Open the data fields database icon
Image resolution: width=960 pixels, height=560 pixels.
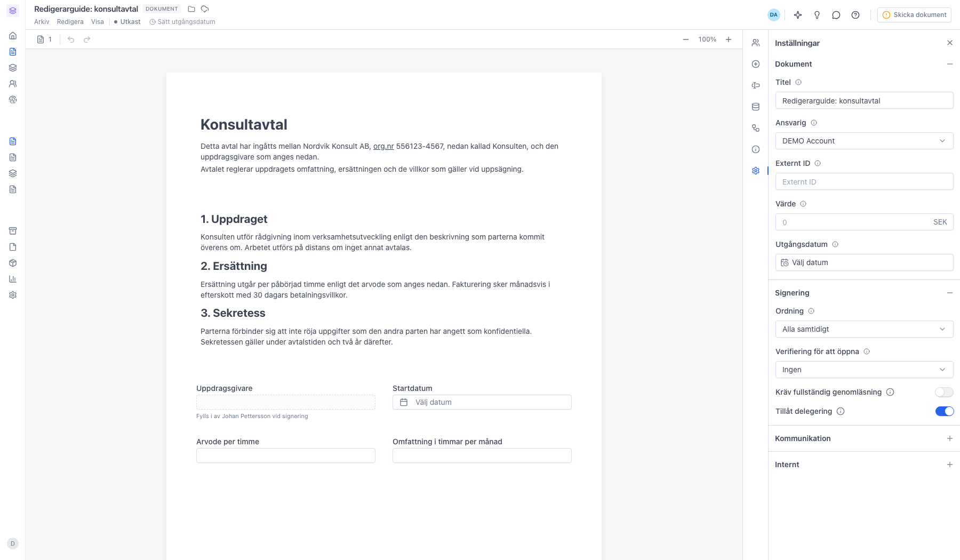click(x=756, y=107)
